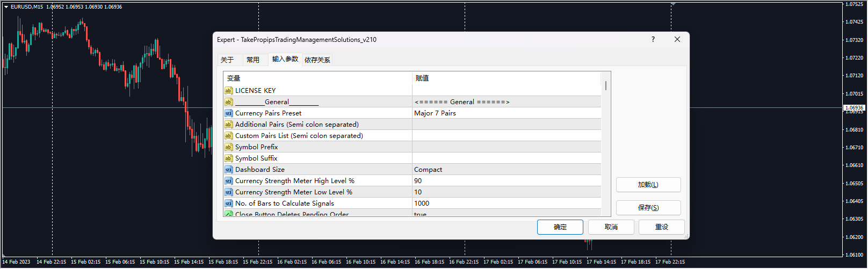
Task: Switch to the 关于 tab
Action: 227,60
